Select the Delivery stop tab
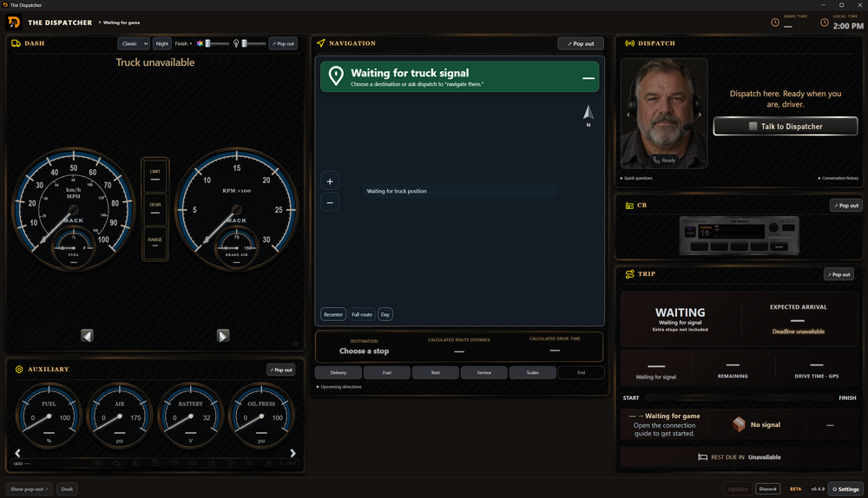 click(x=339, y=372)
